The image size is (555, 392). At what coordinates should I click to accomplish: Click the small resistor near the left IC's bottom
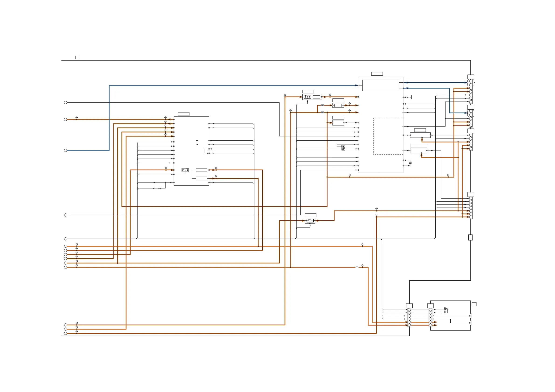pos(160,188)
